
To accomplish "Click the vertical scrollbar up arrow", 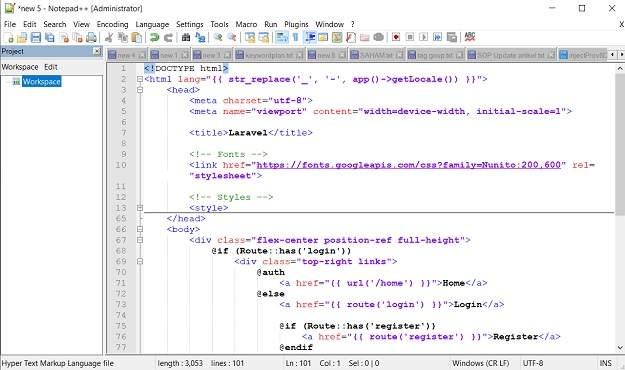I will tap(620, 68).
